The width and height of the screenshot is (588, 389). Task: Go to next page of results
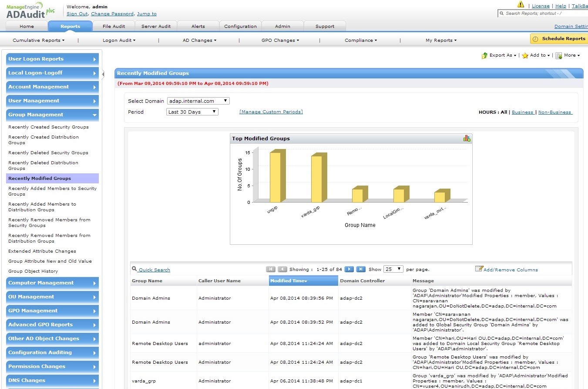click(x=349, y=269)
